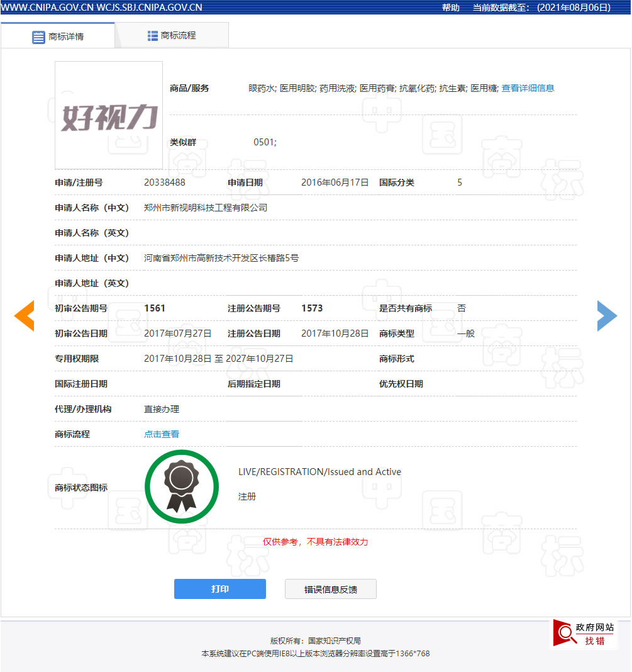This screenshot has height=672, width=632.
Task: Click the orange left arrow for previous trademark
Action: point(24,316)
